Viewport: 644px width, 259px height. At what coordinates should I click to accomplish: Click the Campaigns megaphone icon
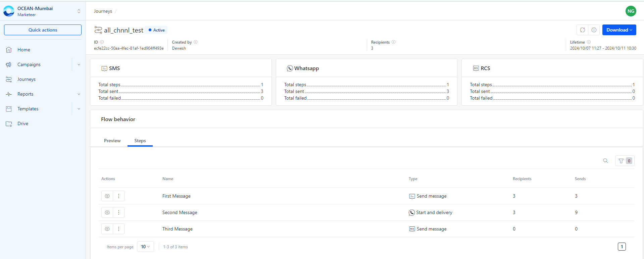point(9,64)
